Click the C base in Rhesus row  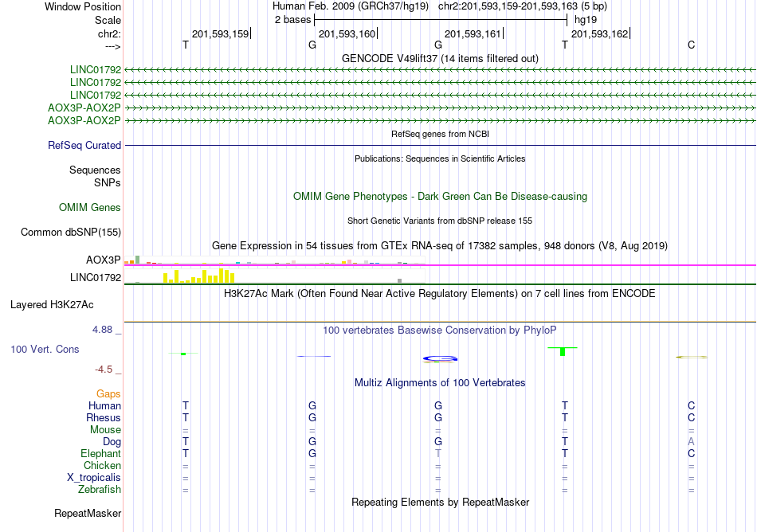point(692,417)
